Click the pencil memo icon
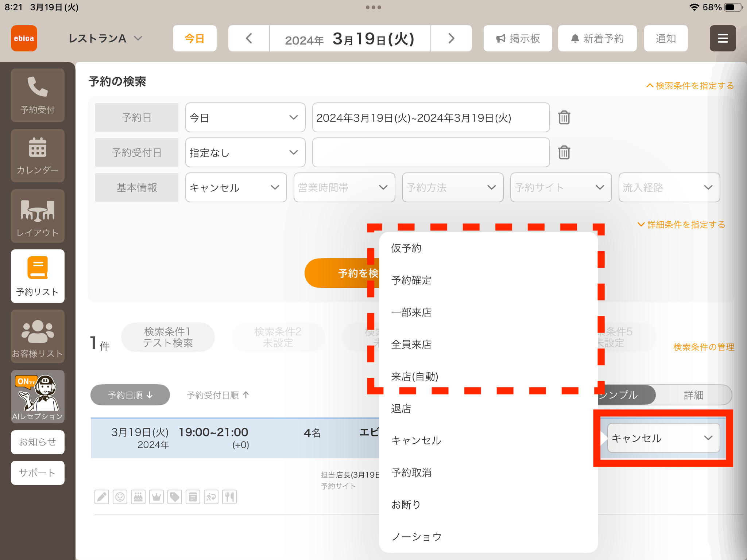Screen dimensions: 747x560 (x=102, y=497)
